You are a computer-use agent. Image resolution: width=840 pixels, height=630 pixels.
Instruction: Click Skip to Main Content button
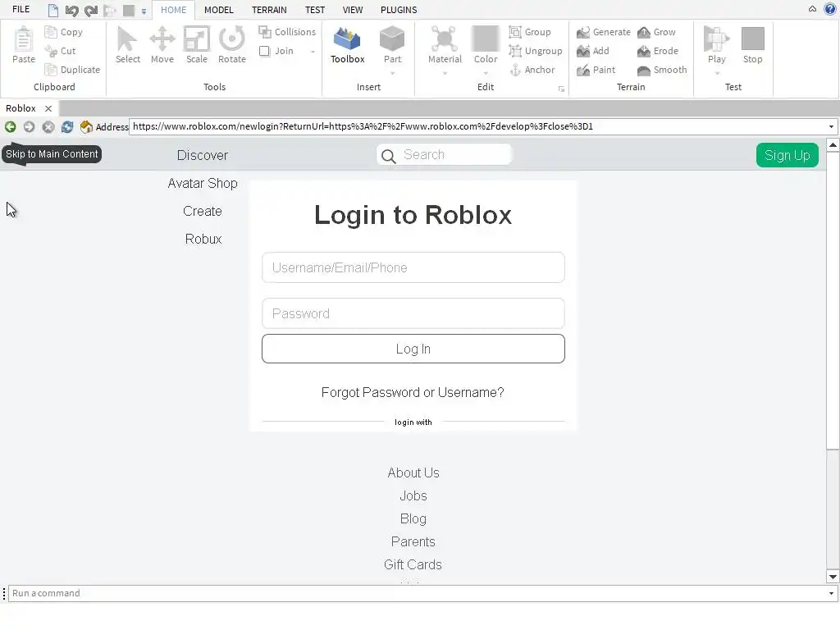click(52, 154)
